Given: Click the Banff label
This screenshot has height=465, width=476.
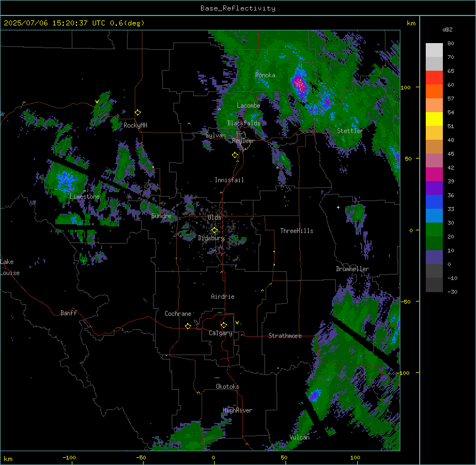Looking at the screenshot, I should click(x=68, y=313).
